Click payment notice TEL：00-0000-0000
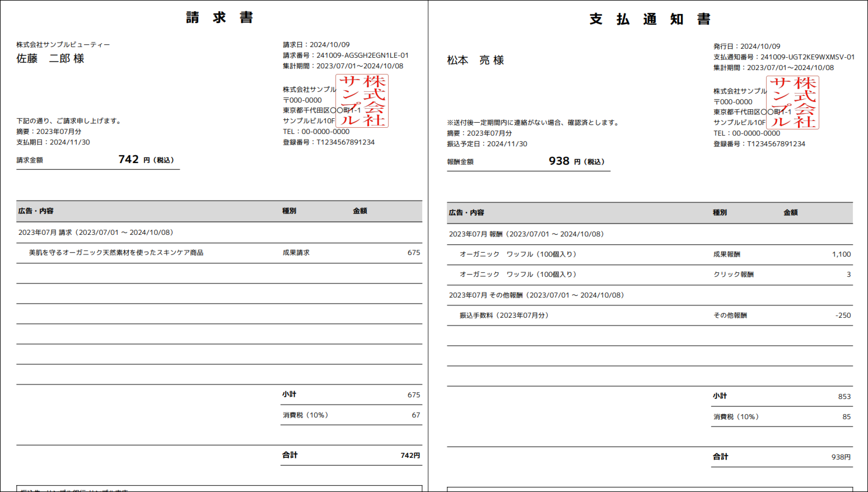This screenshot has width=868, height=492. pos(747,133)
